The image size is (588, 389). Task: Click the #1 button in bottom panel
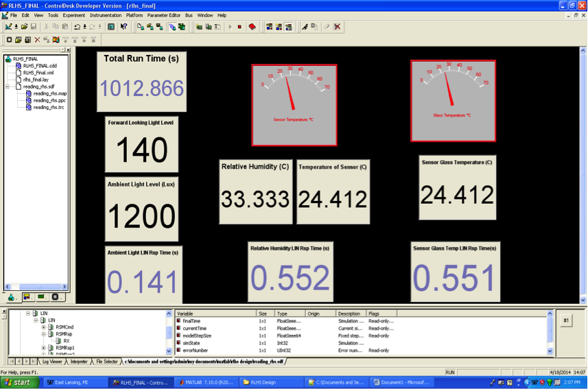(x=566, y=320)
